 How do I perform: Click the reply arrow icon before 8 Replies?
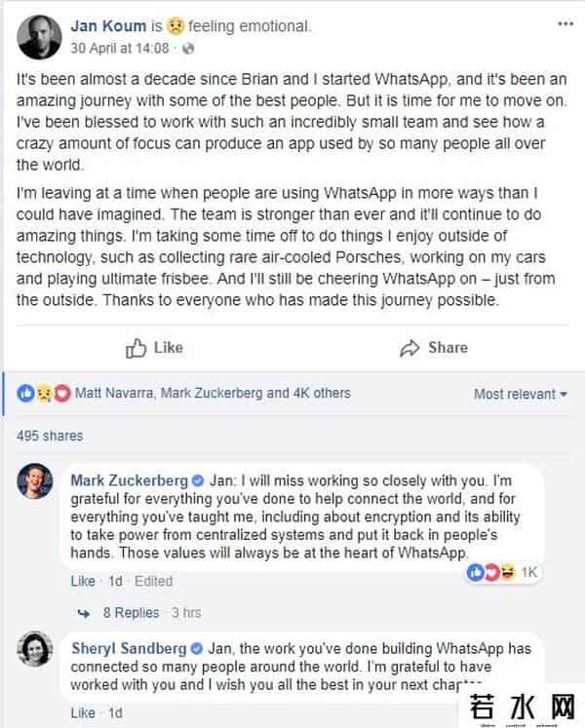(x=86, y=613)
